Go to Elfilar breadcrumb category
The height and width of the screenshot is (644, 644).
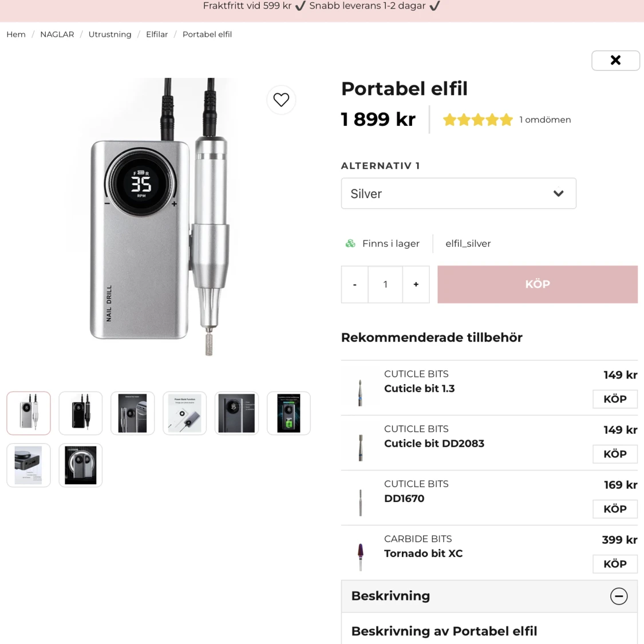point(157,34)
